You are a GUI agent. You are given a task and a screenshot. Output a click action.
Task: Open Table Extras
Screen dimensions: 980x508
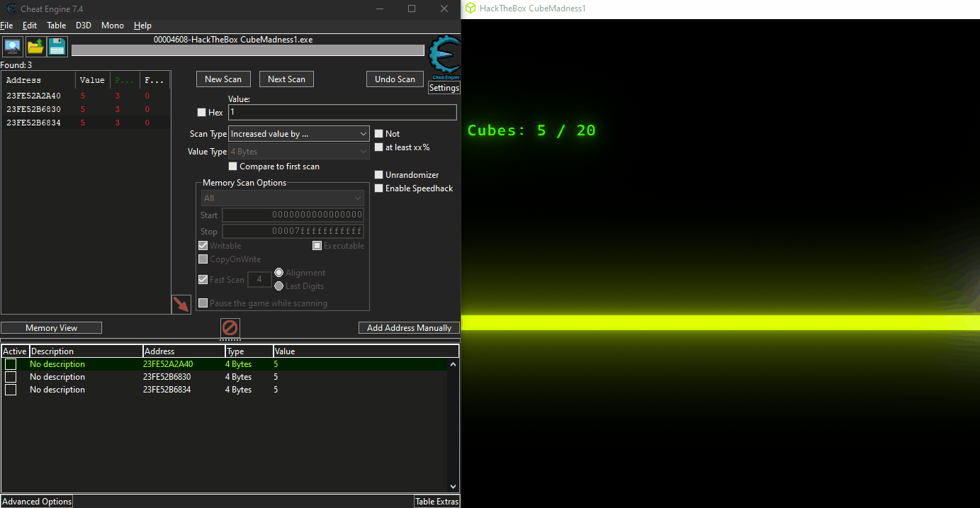437,502
